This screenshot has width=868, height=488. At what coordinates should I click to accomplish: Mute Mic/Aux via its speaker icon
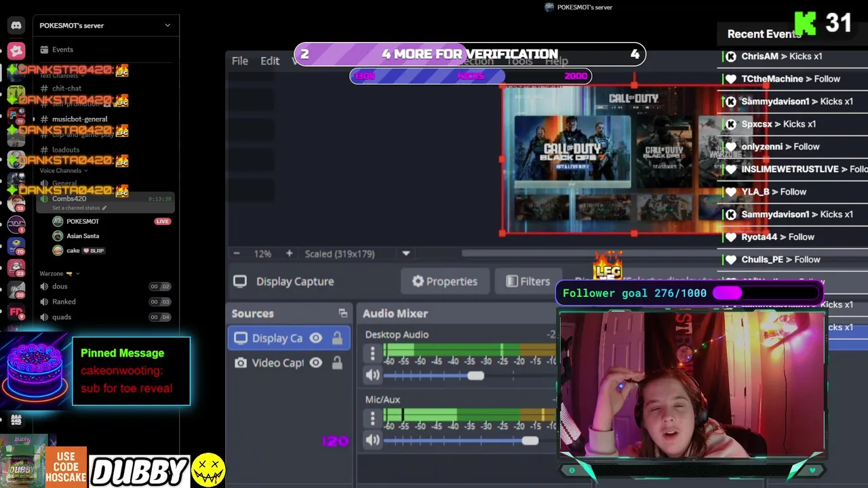coord(373,441)
